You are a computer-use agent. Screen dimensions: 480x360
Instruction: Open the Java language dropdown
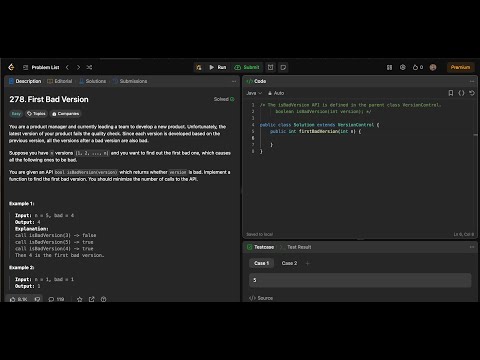[254, 93]
